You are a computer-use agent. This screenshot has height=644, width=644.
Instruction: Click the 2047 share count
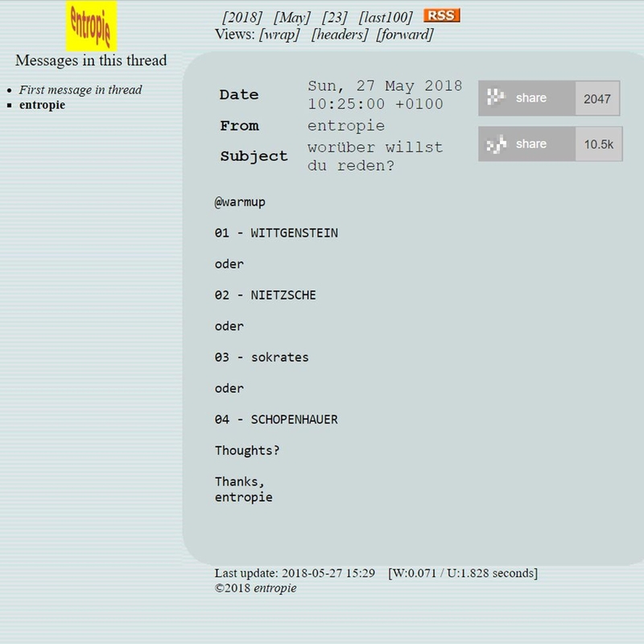(x=597, y=98)
